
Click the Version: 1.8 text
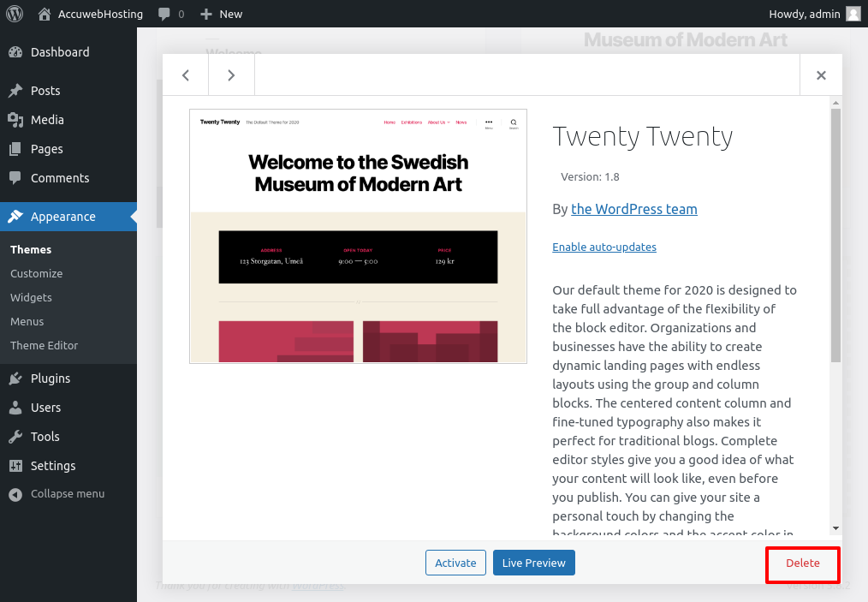click(x=590, y=176)
